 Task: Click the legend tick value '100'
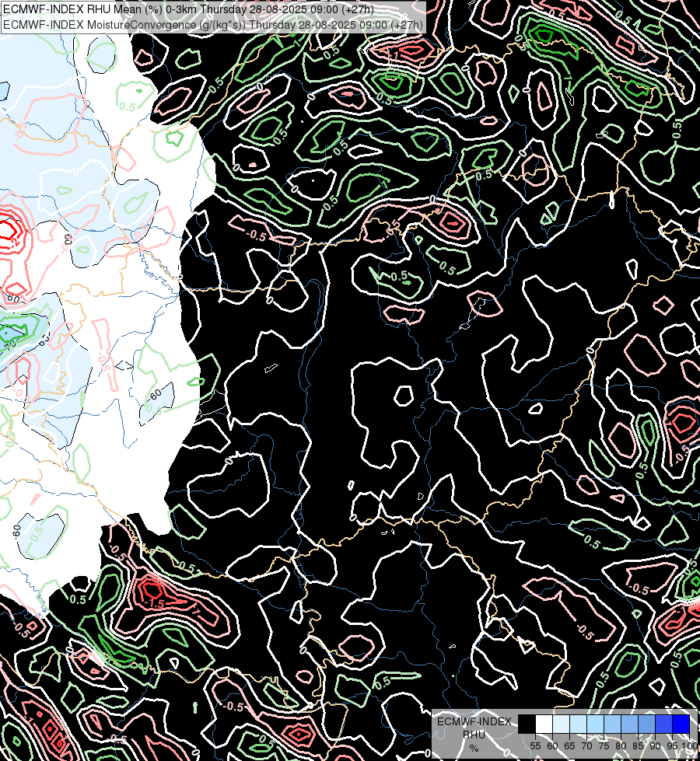click(689, 746)
